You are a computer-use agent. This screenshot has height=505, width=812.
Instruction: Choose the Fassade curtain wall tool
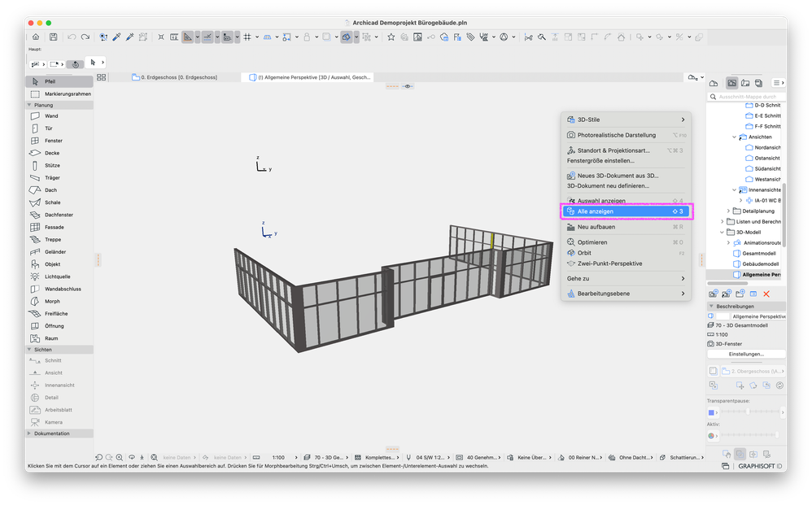click(x=54, y=228)
